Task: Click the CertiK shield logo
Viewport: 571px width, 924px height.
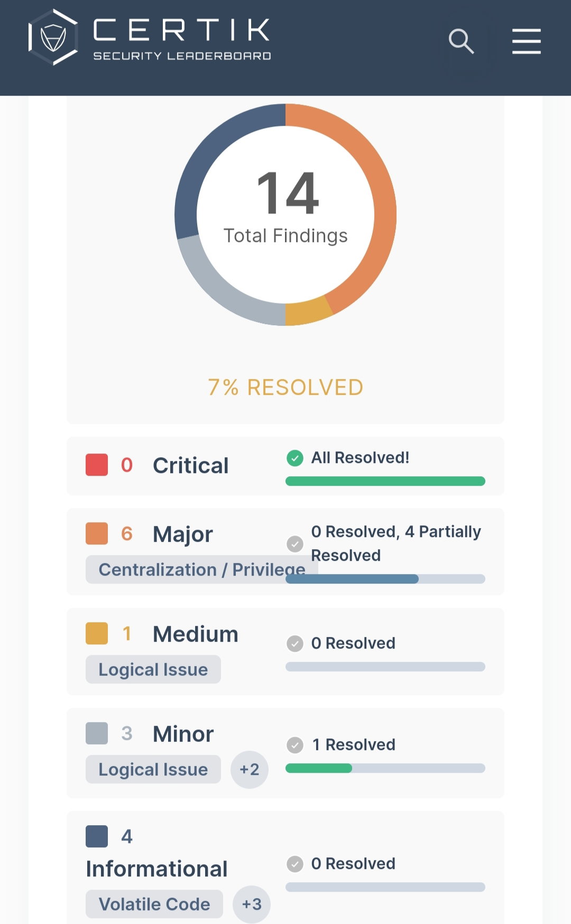Action: (53, 38)
